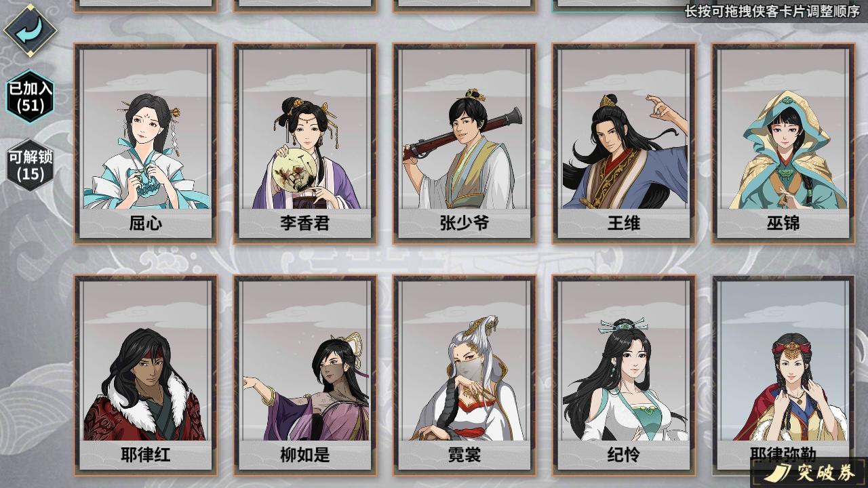Select the 李香君 character card
Screen dimensions: 868x488
click(305, 144)
